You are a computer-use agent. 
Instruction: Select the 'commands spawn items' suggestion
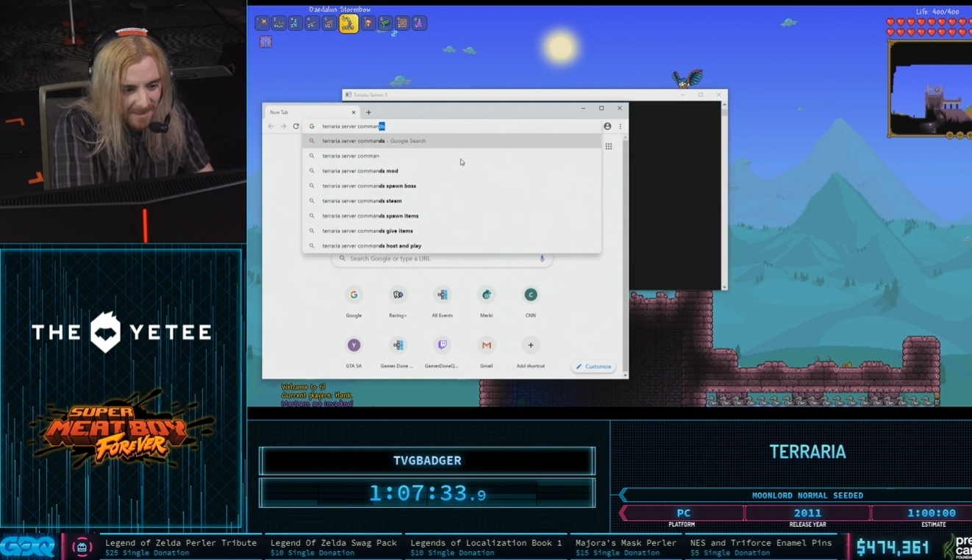click(451, 216)
